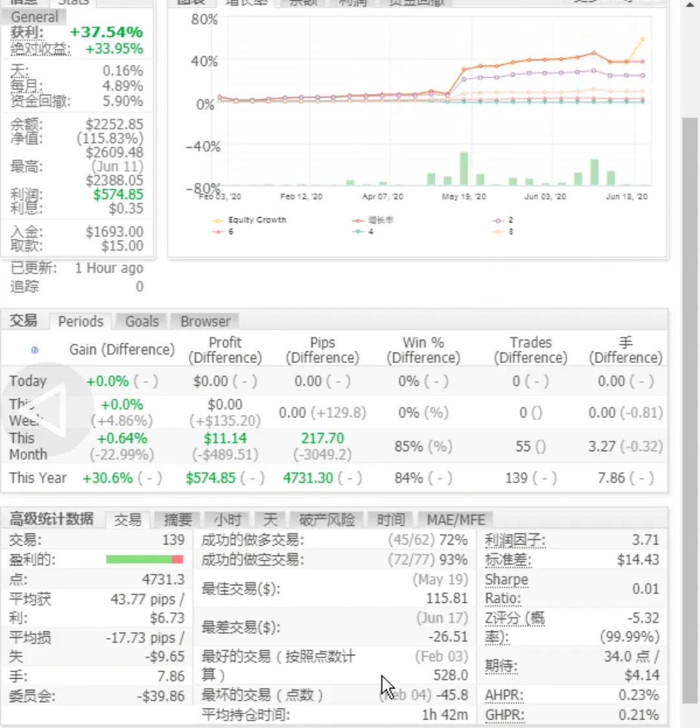Click the 标准差 label

pyautogui.click(x=508, y=560)
